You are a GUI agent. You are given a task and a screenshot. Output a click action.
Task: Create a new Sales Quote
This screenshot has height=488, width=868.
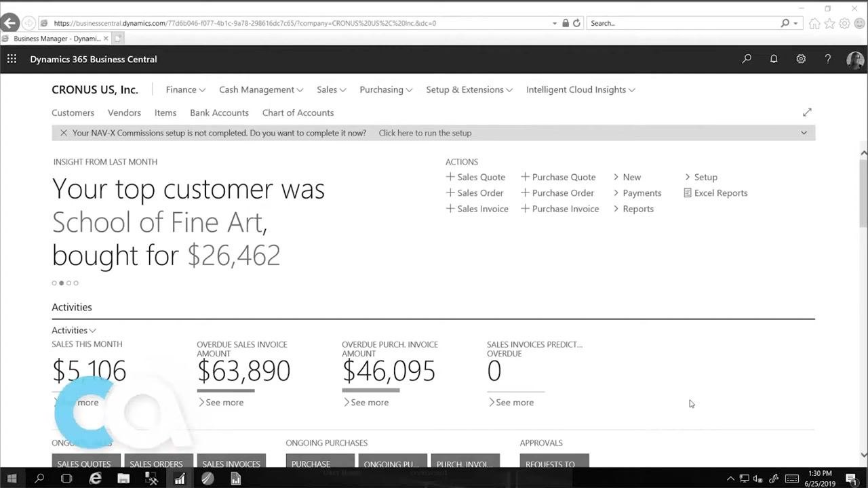coord(475,177)
